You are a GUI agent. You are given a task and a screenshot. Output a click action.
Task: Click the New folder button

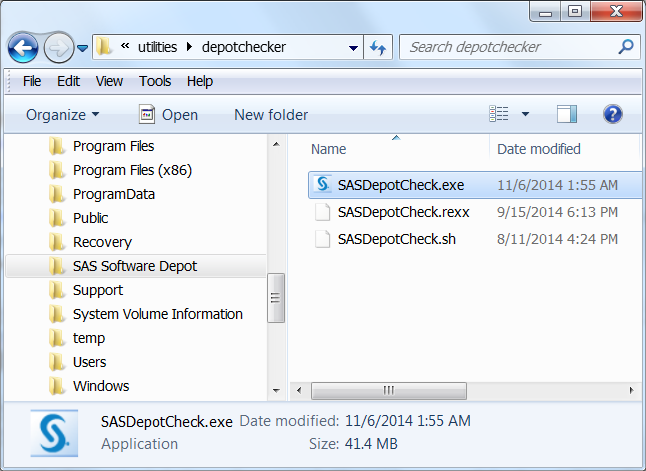click(271, 115)
